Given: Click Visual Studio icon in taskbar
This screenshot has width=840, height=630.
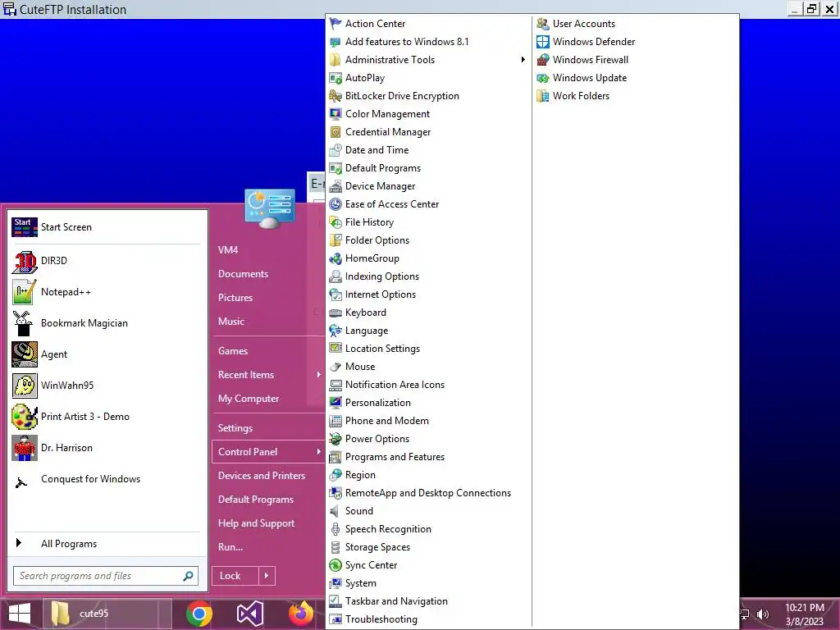Looking at the screenshot, I should [x=249, y=614].
